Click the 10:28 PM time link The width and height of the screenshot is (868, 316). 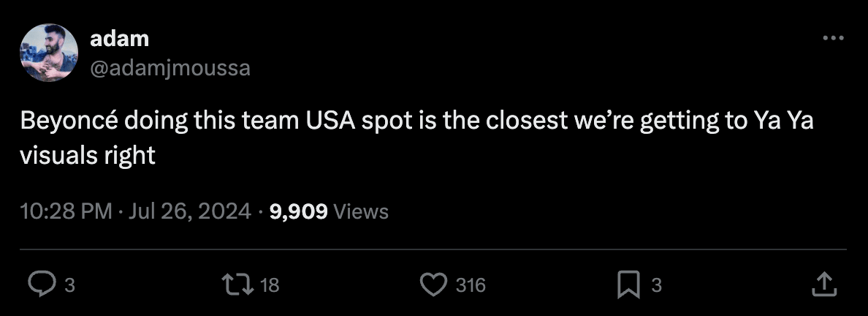tap(65, 211)
